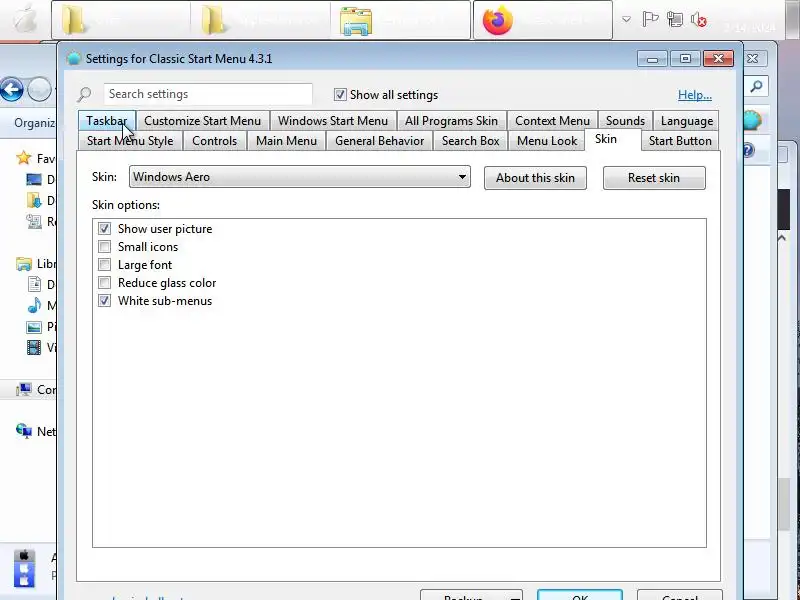Viewport: 800px width, 600px height.
Task: Open the Start Menu Style tab
Action: (x=130, y=141)
